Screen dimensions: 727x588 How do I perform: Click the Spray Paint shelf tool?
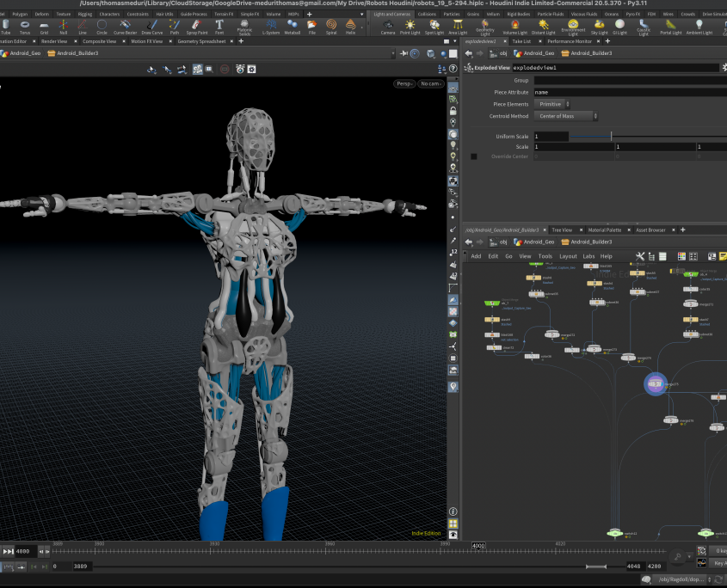click(196, 27)
